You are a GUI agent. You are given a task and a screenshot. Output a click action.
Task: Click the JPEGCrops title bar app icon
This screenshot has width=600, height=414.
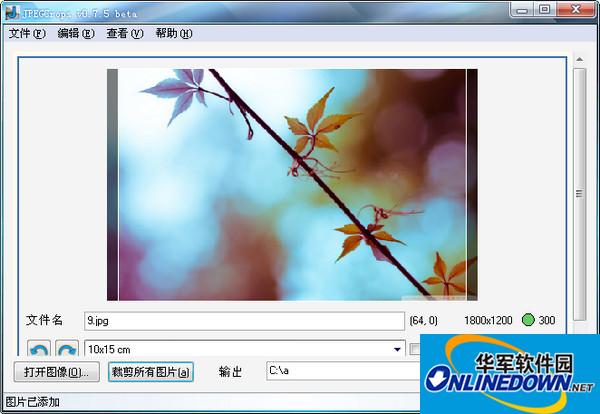coord(11,10)
